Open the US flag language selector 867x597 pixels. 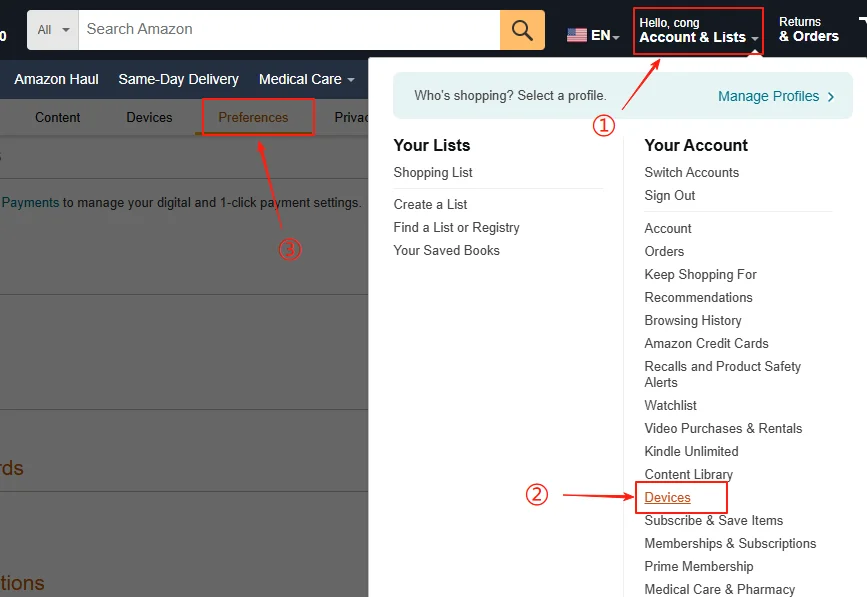593,35
